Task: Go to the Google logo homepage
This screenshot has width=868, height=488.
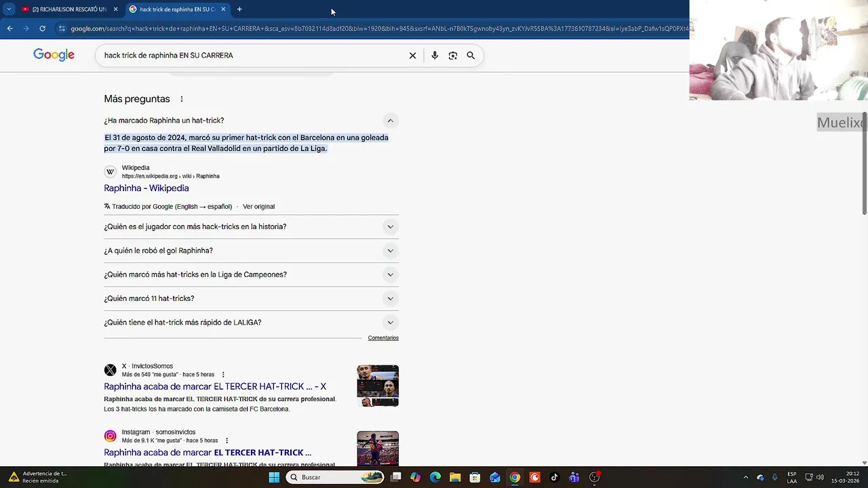Action: click(54, 55)
